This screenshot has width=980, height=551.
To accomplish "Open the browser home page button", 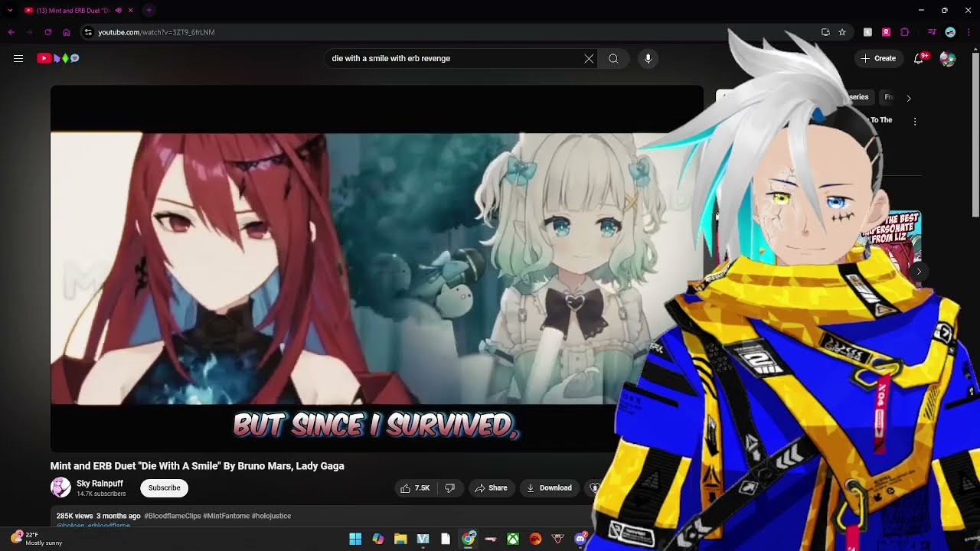I will point(66,32).
